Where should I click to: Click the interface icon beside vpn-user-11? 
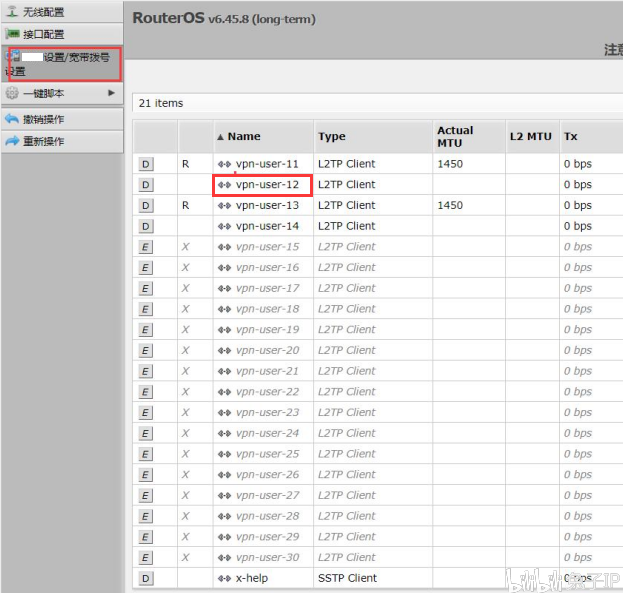click(224, 164)
